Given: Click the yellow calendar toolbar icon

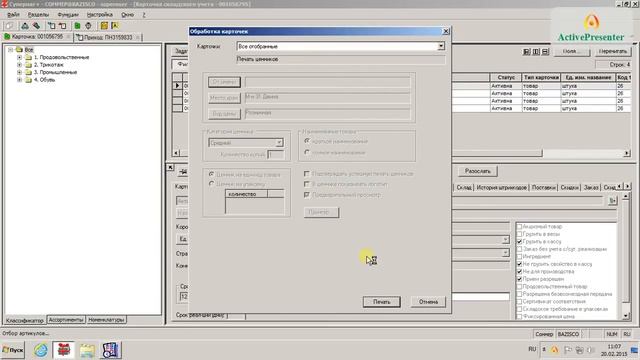Looking at the screenshot, I should tap(104, 26).
